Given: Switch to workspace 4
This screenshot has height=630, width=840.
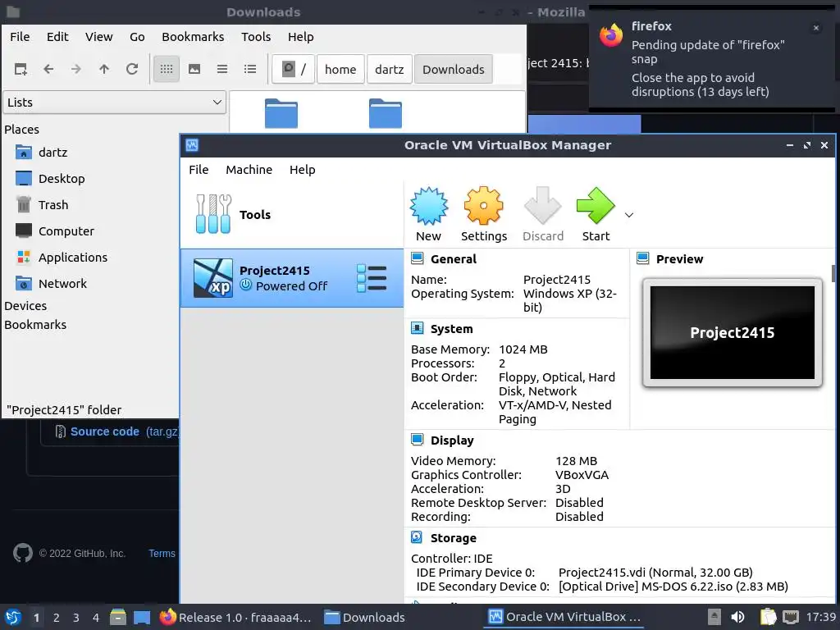Looking at the screenshot, I should (x=96, y=617).
